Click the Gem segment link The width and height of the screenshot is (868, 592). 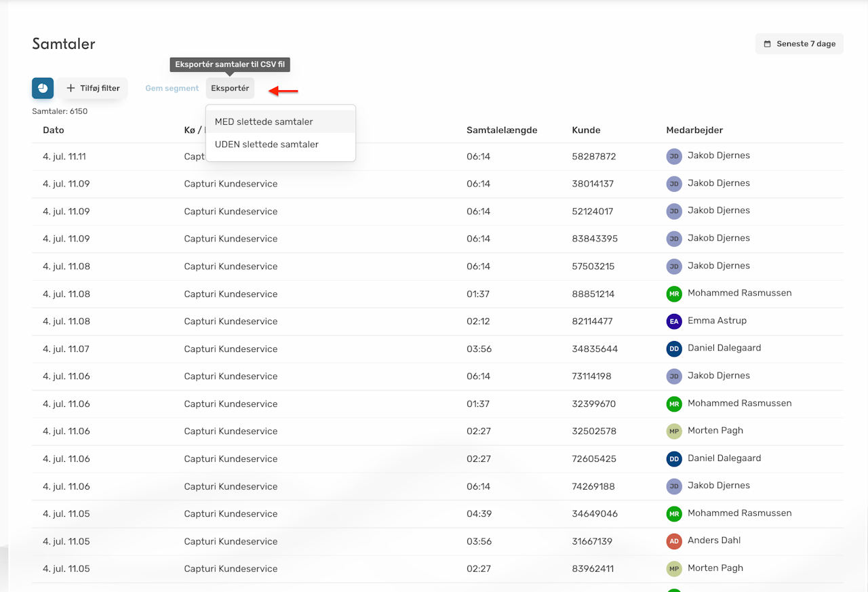coord(172,88)
